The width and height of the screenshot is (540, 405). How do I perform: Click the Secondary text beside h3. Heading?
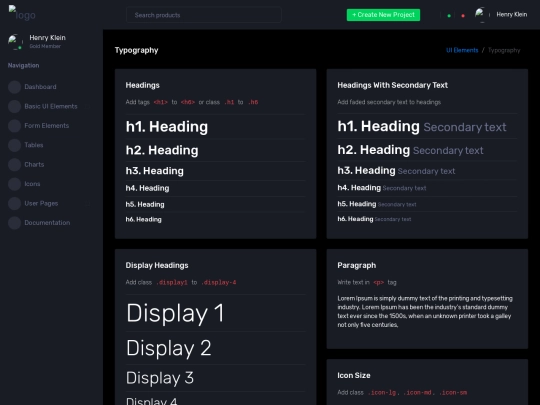click(x=426, y=171)
